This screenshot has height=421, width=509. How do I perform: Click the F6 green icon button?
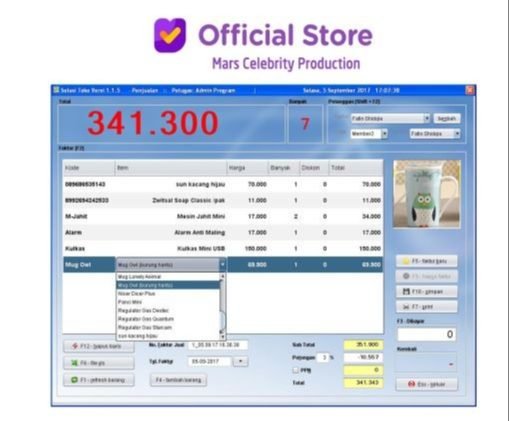[x=99, y=363]
